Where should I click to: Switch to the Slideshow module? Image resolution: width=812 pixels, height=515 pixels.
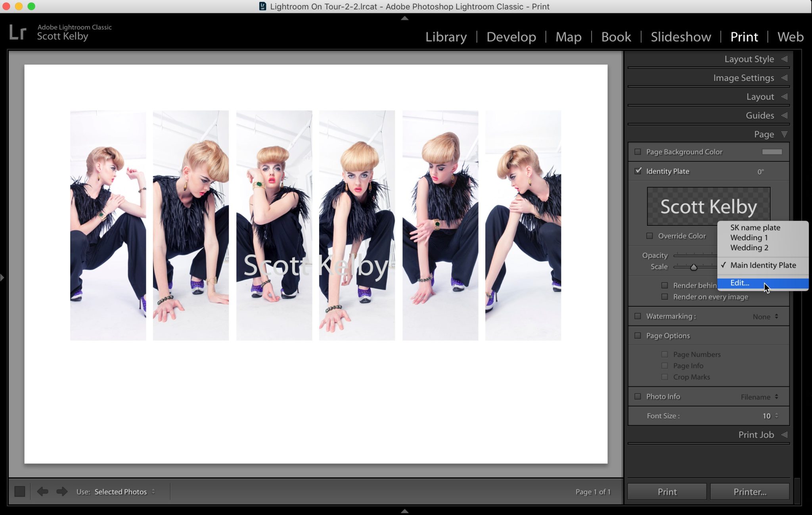pos(680,37)
